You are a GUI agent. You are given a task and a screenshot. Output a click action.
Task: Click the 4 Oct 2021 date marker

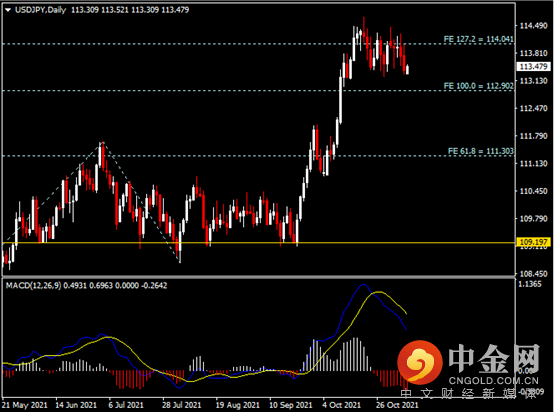tap(341, 405)
